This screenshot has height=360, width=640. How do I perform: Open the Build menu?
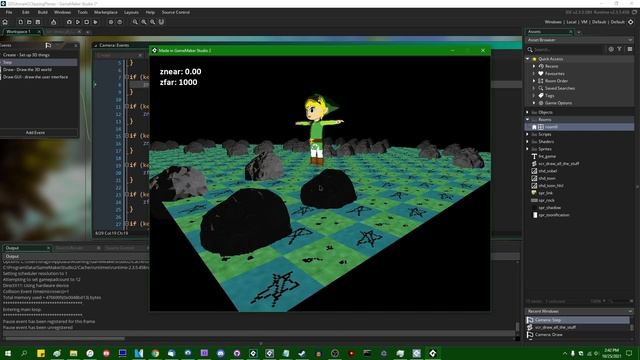click(x=42, y=12)
